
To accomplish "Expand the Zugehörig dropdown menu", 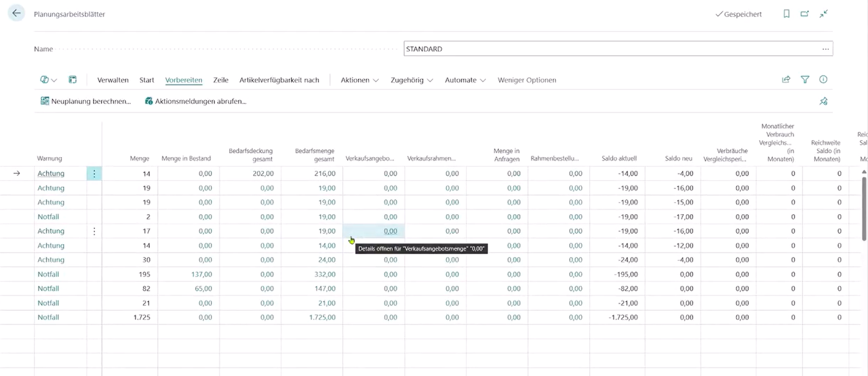I will pos(411,80).
